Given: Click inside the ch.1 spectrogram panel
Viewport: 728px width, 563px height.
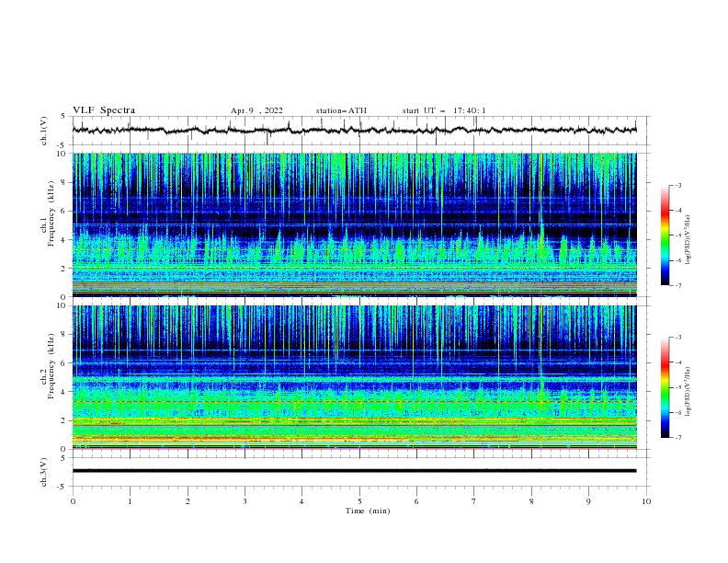Looking at the screenshot, I should pyautogui.click(x=354, y=224).
